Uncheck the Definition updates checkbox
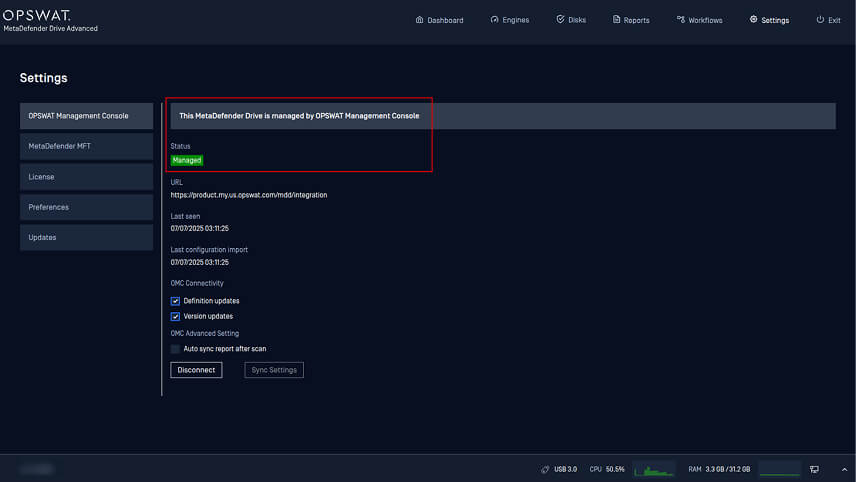This screenshot has width=856, height=482. pyautogui.click(x=175, y=301)
